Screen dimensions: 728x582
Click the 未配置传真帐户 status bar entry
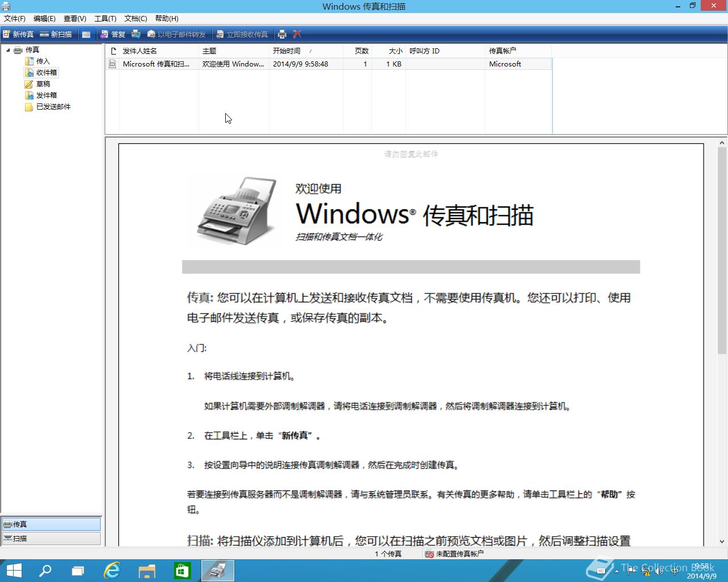455,554
